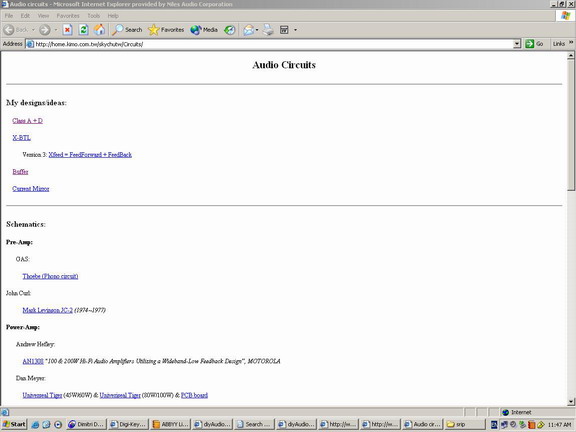Open Xfeed = FeedForward + FeedBack link

coord(90,155)
